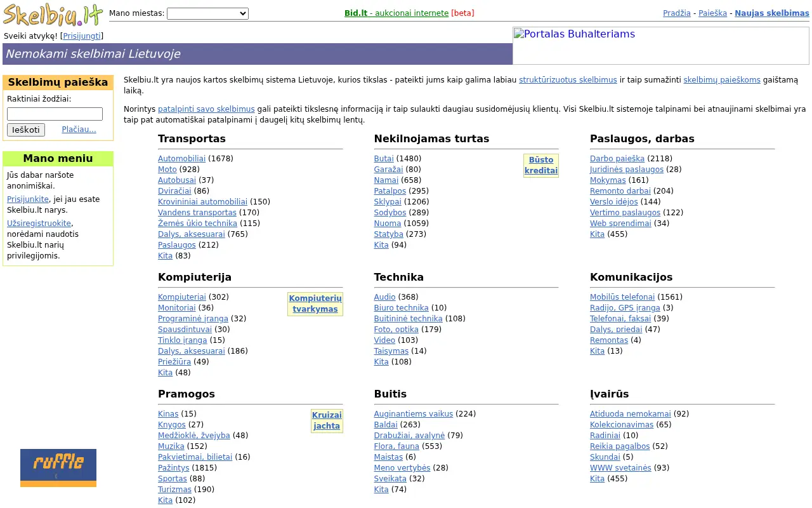Click the Ieškoti search button
The image size is (812, 508).
pos(26,130)
